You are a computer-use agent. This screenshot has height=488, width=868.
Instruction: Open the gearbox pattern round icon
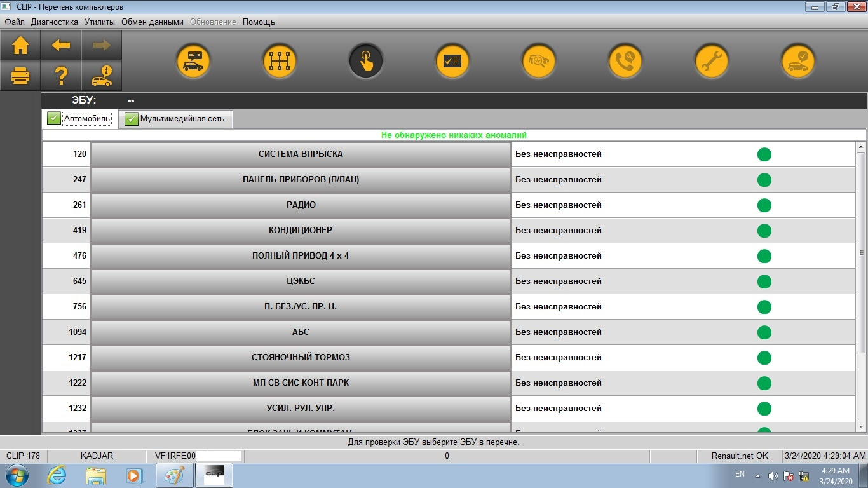coord(280,61)
